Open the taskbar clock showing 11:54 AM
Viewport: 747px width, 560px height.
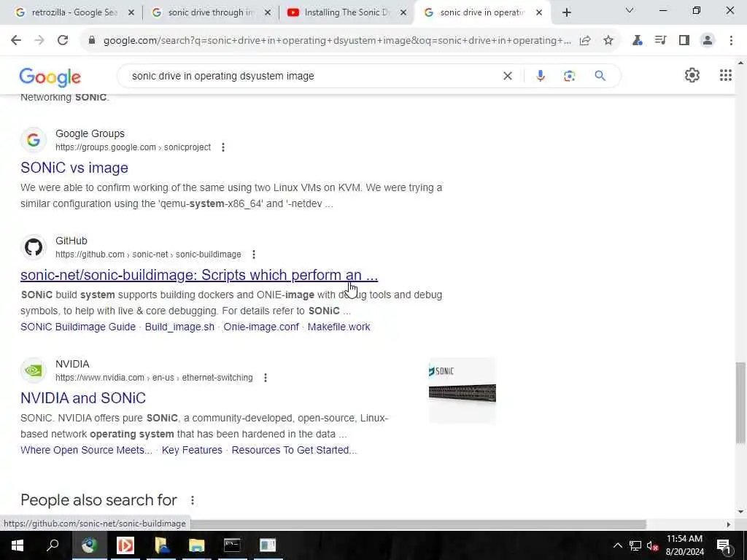684,545
